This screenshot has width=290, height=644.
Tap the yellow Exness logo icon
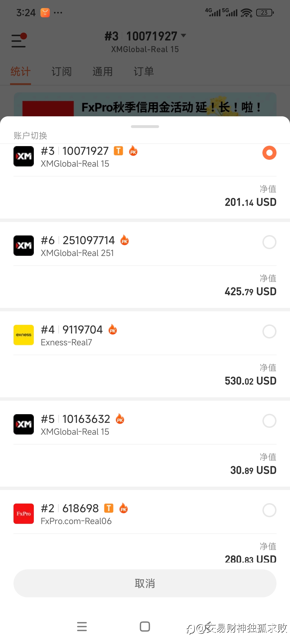(x=24, y=335)
